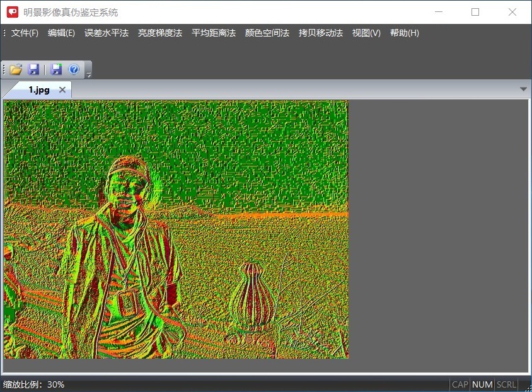Select the 误差水平法 menu
The height and width of the screenshot is (392, 532).
107,33
